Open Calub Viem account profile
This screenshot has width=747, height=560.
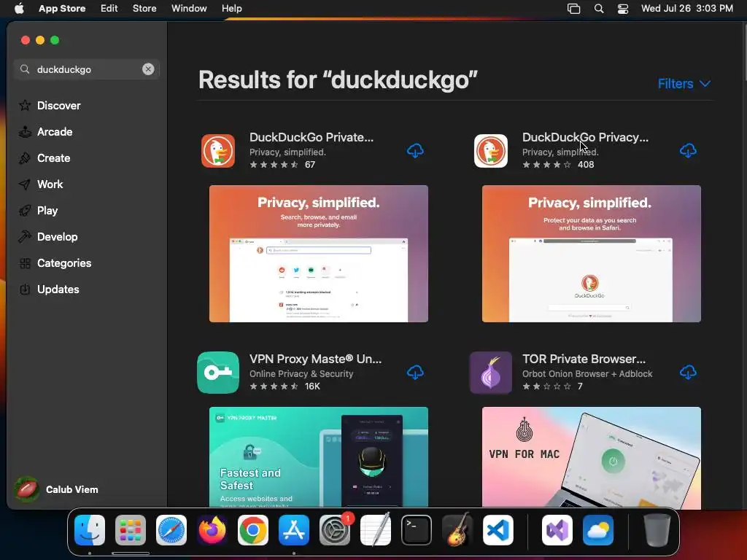click(x=56, y=489)
